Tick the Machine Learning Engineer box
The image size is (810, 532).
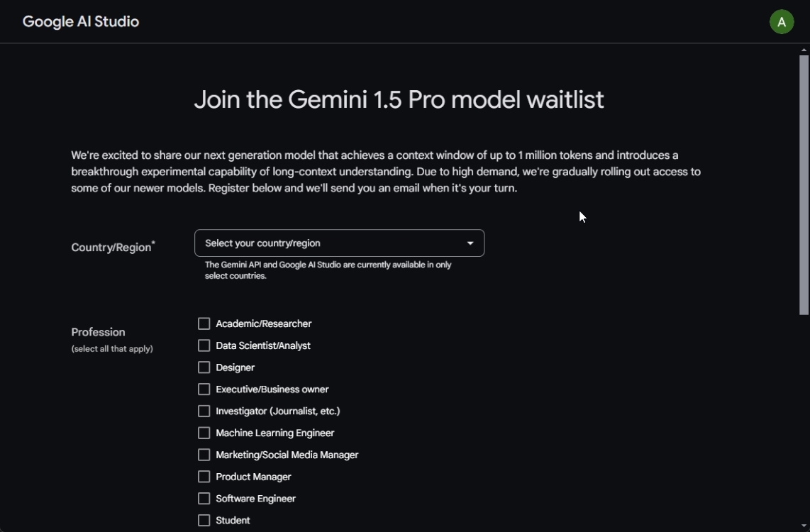coord(204,433)
